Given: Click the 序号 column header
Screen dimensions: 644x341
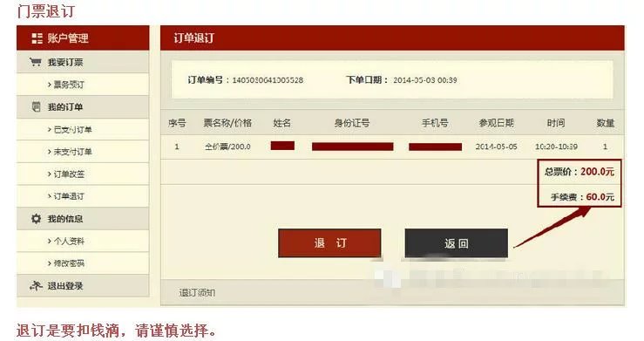Looking at the screenshot, I should pos(177,123).
